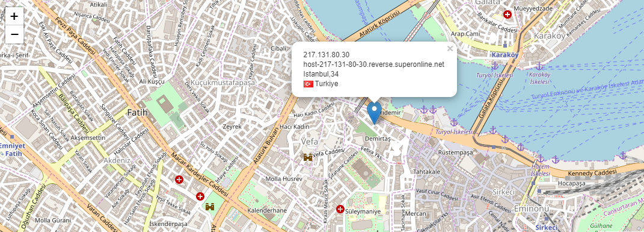This screenshot has height=232, width=644.
Task: Click the anchor icon at Harem İskelesi
Action: (x=541, y=158)
